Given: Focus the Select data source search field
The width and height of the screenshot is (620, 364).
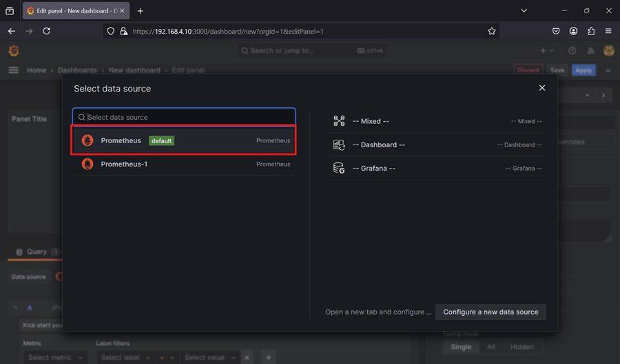Looking at the screenshot, I should (x=184, y=117).
